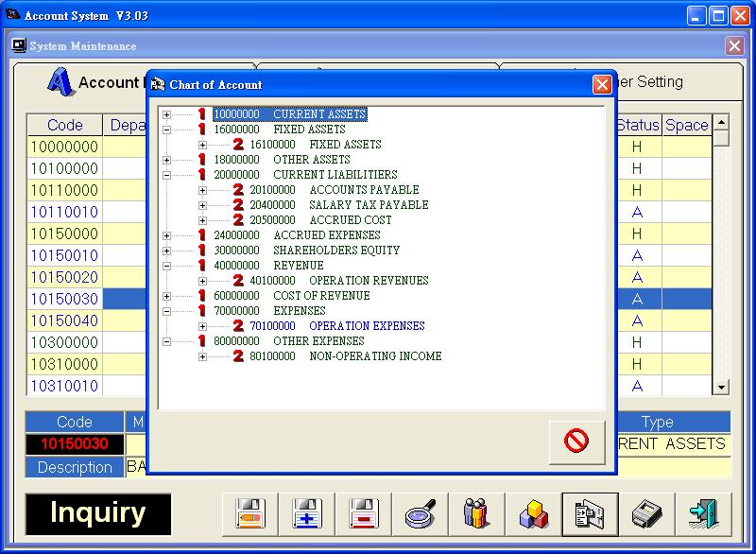Collapse the 16000000 FIXED ASSETS node
This screenshot has height=554, width=756.
[x=167, y=130]
